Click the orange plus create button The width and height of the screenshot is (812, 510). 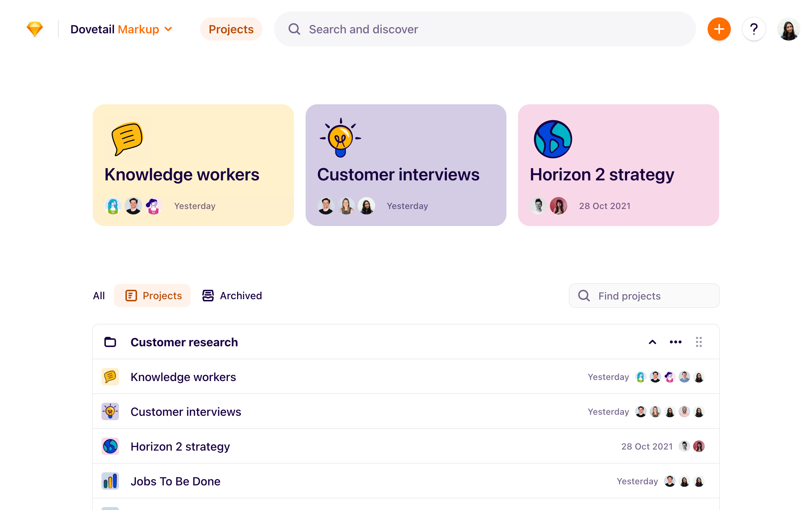tap(719, 29)
